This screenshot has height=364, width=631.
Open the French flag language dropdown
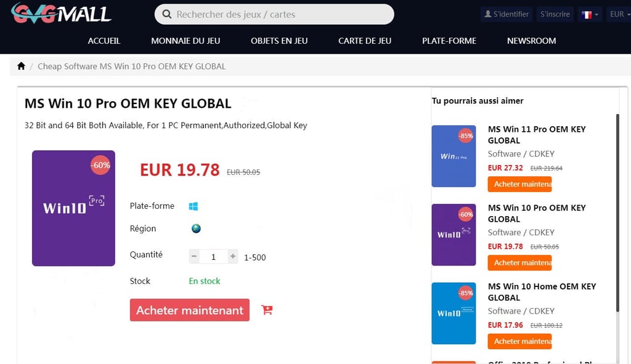(x=590, y=15)
